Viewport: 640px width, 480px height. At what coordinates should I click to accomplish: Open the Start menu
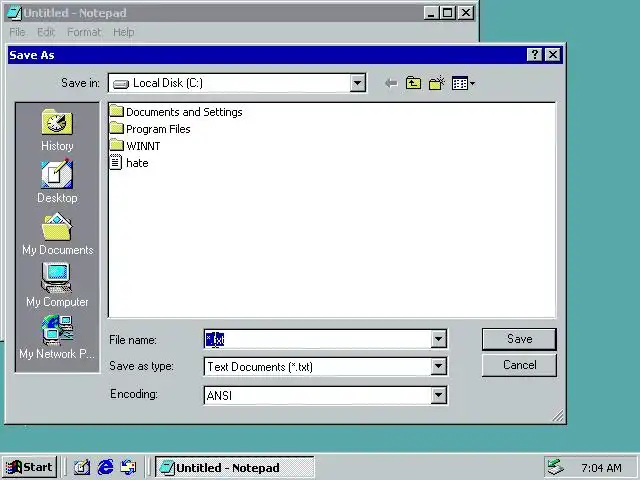pyautogui.click(x=29, y=467)
